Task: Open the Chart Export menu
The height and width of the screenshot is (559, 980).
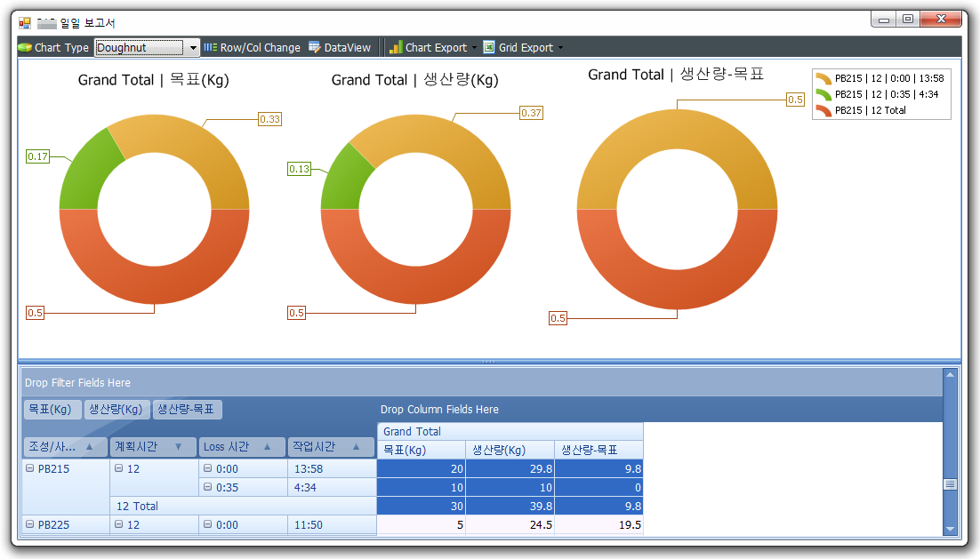Action: (432, 47)
